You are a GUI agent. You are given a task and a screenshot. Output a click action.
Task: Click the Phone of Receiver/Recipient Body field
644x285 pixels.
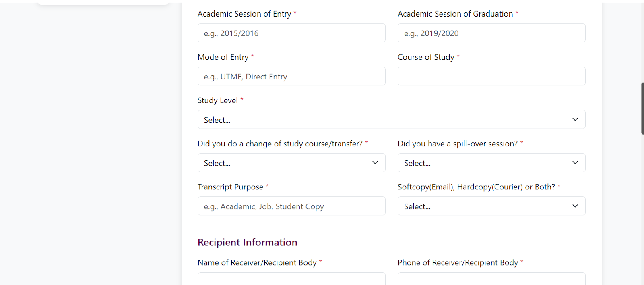[491, 279]
